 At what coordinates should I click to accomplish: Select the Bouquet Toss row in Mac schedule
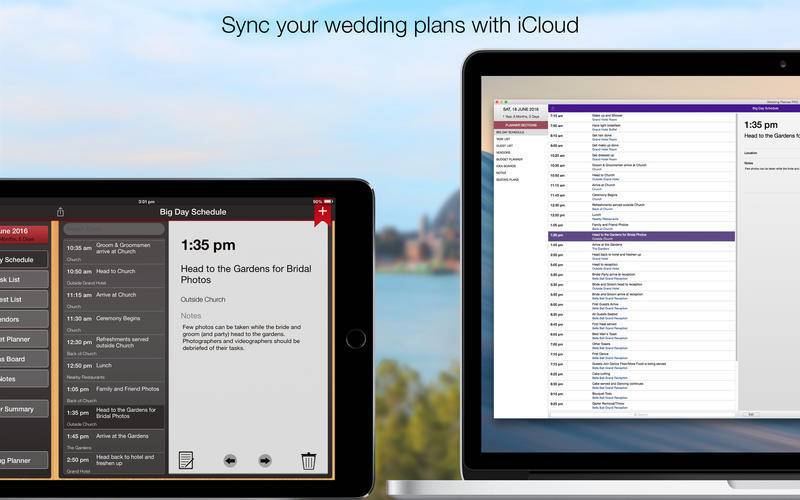tap(642, 395)
